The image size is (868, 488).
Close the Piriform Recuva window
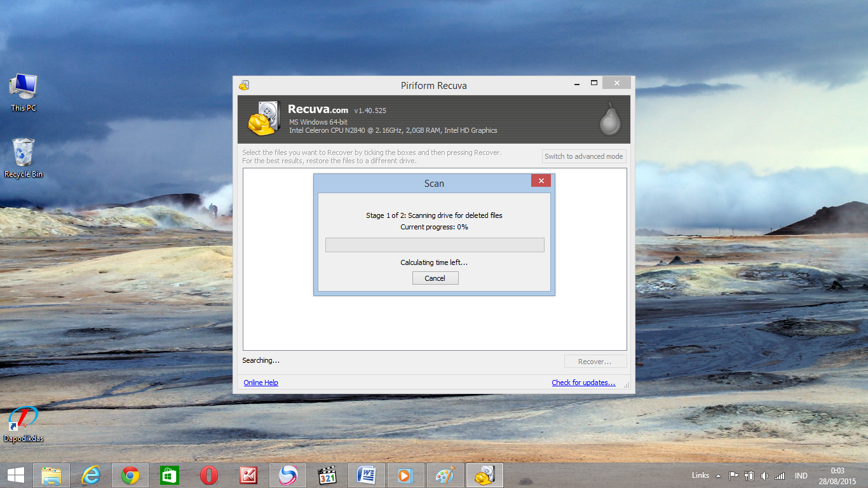click(616, 83)
